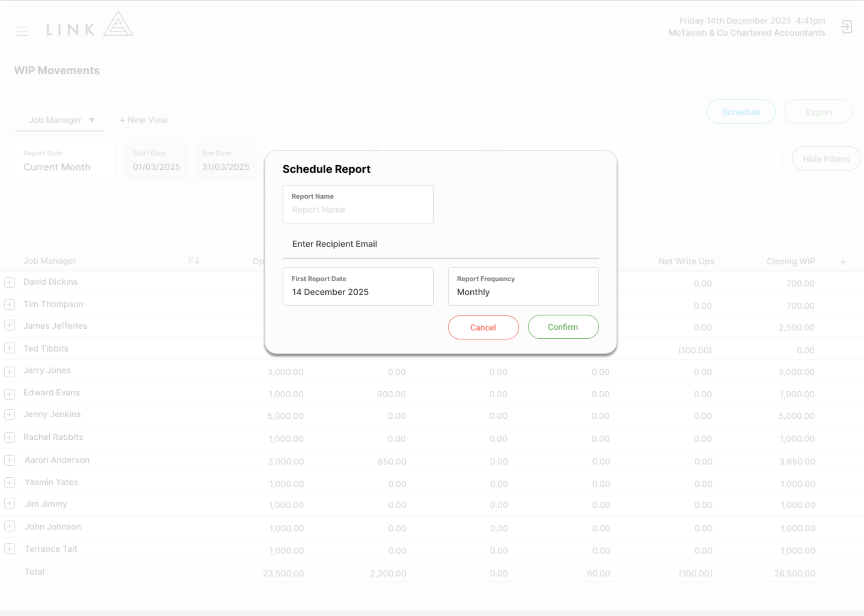Sort the Job Manager column
This screenshot has height=616, width=864.
194,260
